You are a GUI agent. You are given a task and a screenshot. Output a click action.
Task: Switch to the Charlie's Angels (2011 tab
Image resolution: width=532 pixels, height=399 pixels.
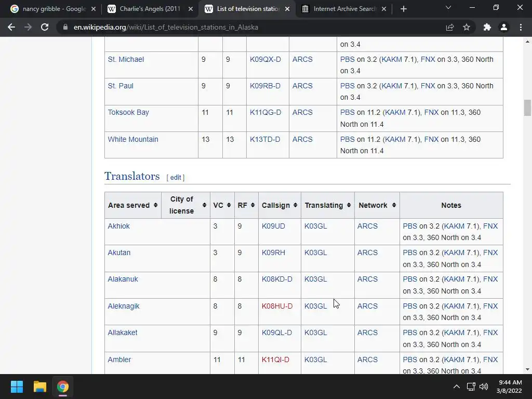(x=149, y=9)
